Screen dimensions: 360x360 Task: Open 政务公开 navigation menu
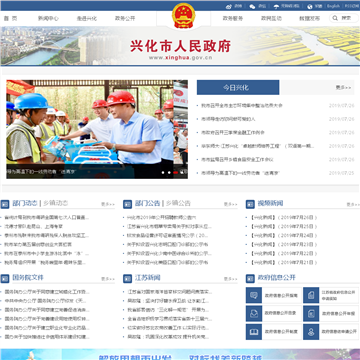click(125, 18)
